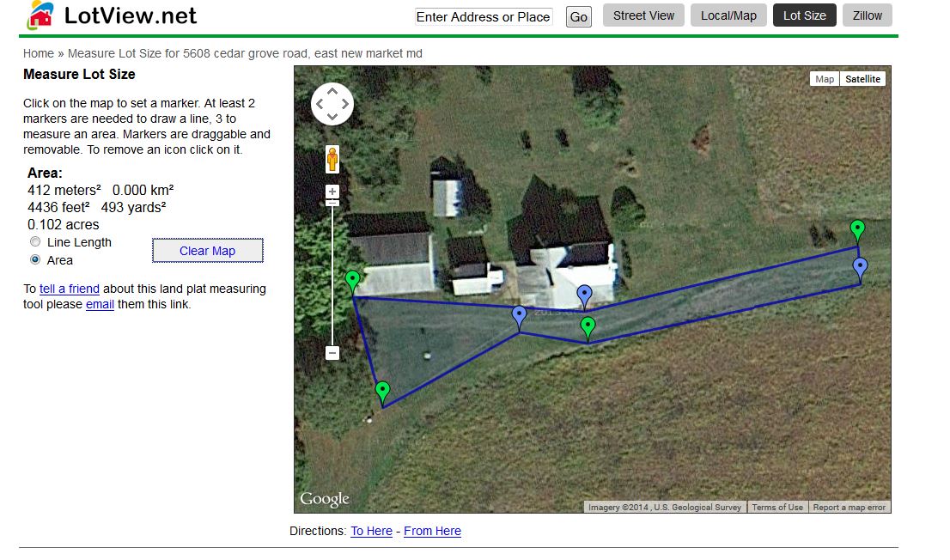Open the Local/Map tab

pyautogui.click(x=729, y=15)
